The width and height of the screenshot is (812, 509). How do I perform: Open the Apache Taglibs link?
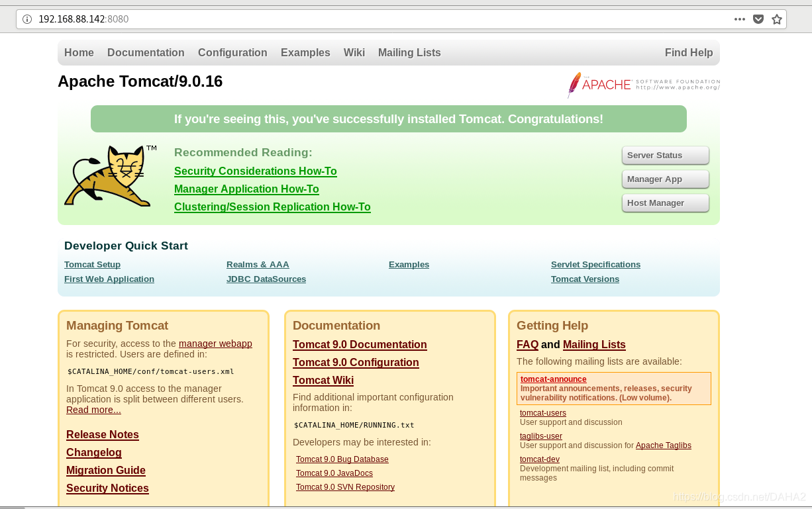tap(664, 445)
